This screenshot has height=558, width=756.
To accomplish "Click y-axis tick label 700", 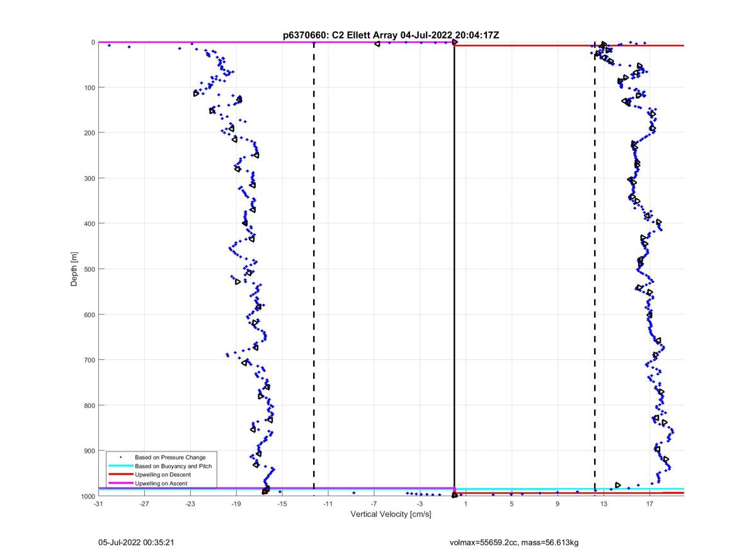I will click(89, 359).
